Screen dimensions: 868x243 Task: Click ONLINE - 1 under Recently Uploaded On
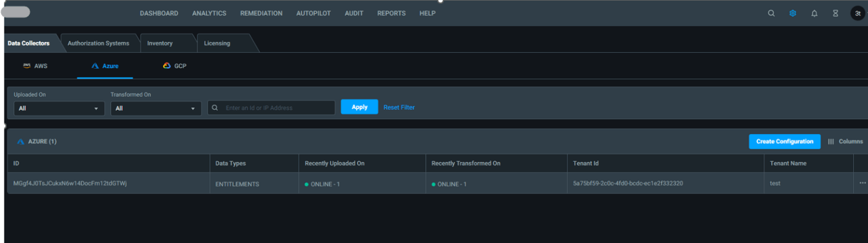click(322, 184)
